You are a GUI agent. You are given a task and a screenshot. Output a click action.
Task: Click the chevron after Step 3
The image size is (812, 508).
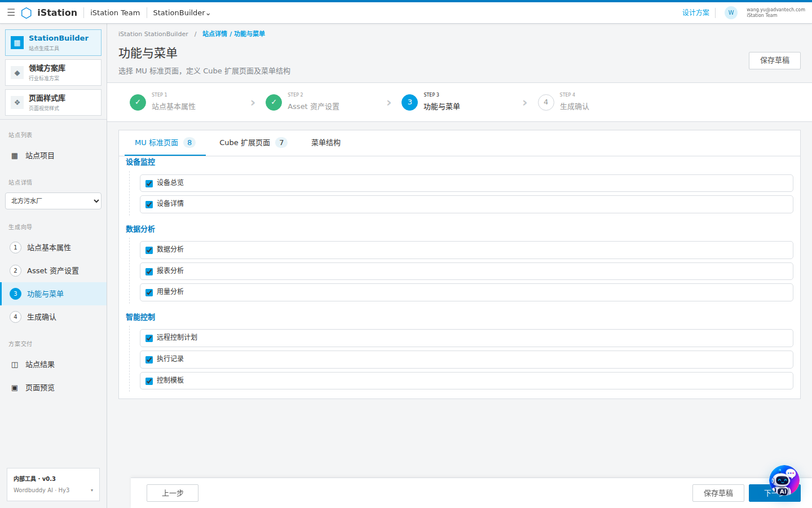(525, 103)
